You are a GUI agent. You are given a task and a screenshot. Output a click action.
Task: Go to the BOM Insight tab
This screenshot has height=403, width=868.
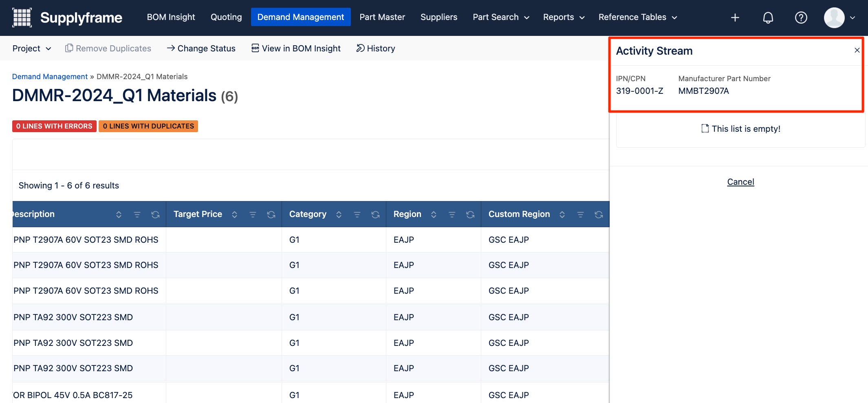[171, 17]
